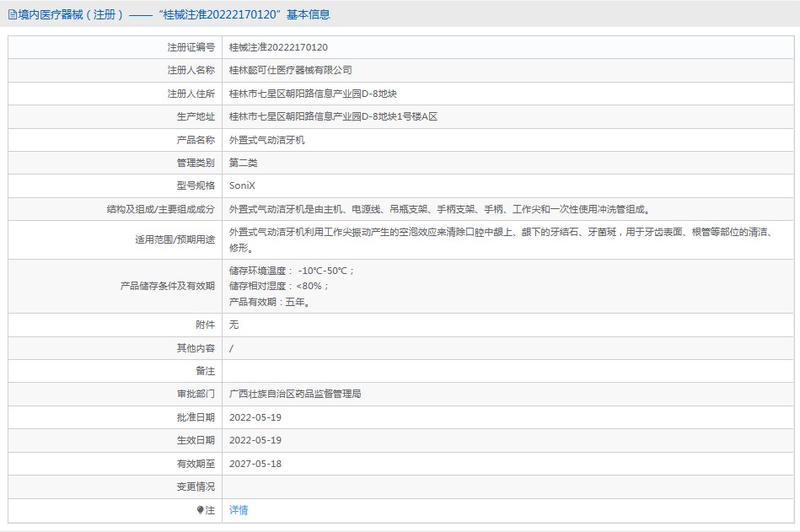Screen dimensions: 800x532
Task: Select registrant address ending in D-8地块
Action: (313, 94)
